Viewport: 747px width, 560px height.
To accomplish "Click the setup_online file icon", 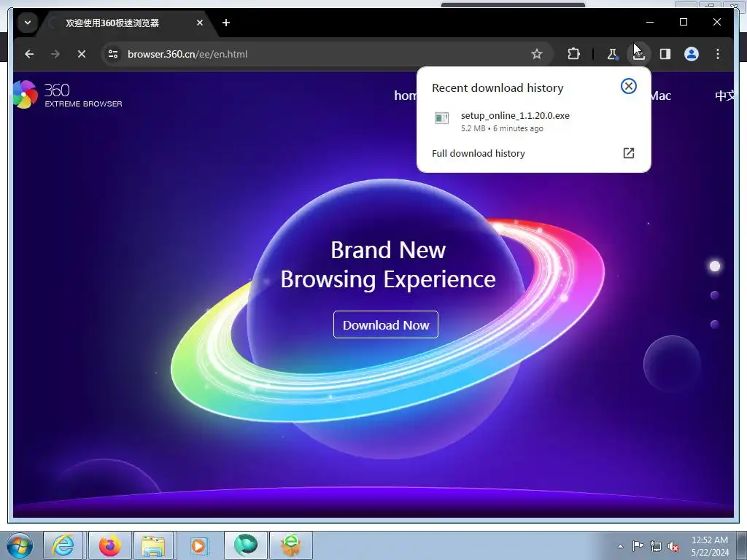I will click(x=441, y=118).
